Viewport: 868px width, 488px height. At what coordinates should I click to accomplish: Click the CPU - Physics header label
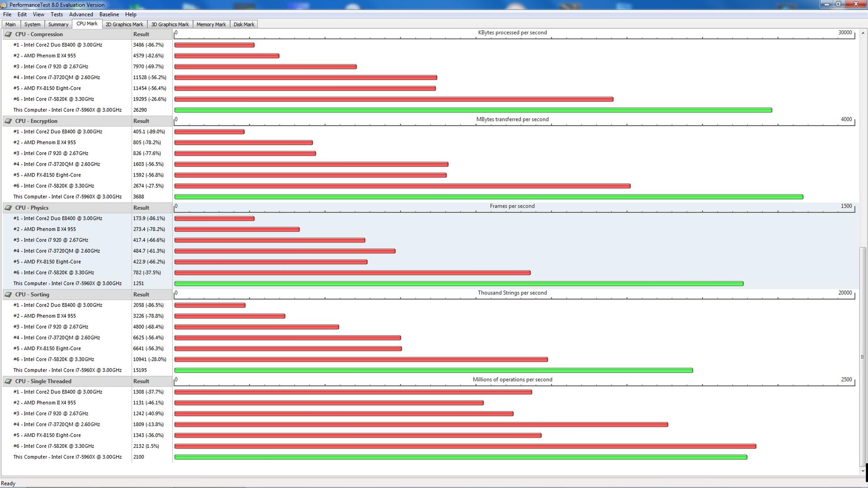tap(32, 208)
